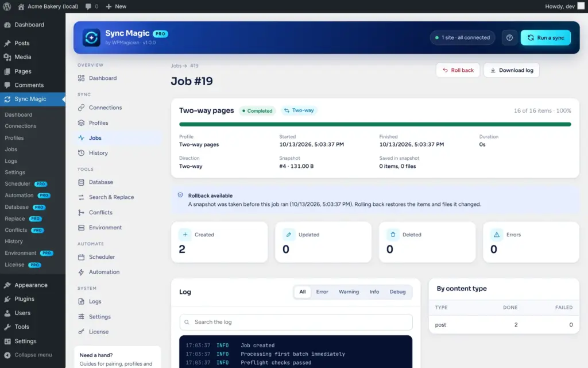Open Connections in Sync section
This screenshot has height=368, width=588.
tap(117, 108)
